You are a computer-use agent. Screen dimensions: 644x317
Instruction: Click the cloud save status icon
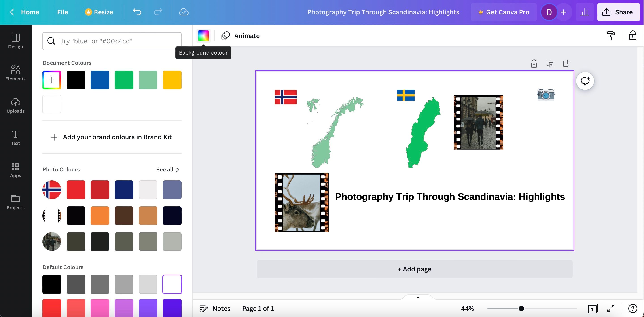click(184, 12)
